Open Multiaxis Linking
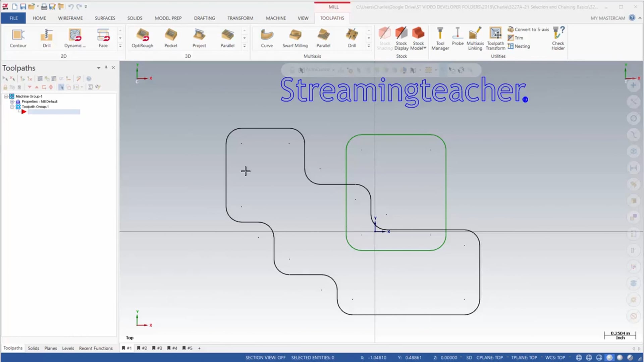Image resolution: width=644 pixels, height=362 pixels. (x=475, y=39)
